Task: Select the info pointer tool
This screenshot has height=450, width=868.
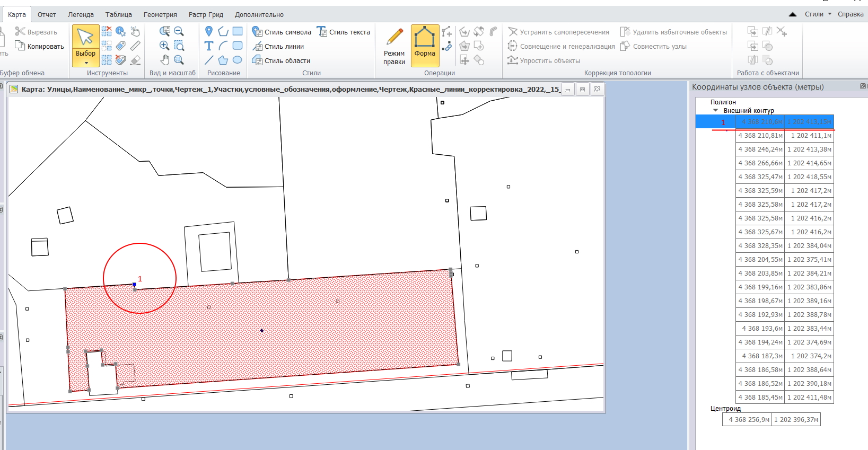Action: (121, 32)
